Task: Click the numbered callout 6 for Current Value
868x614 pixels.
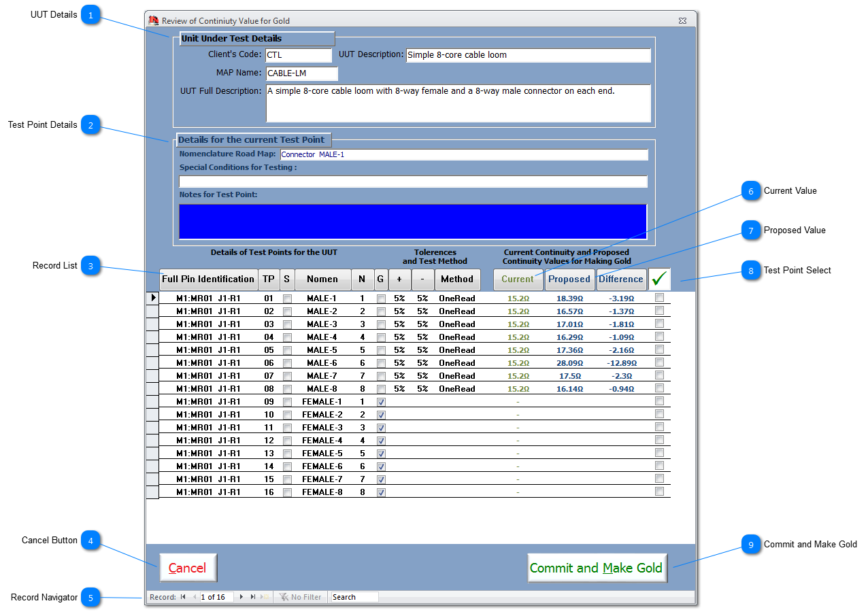Action: click(751, 192)
